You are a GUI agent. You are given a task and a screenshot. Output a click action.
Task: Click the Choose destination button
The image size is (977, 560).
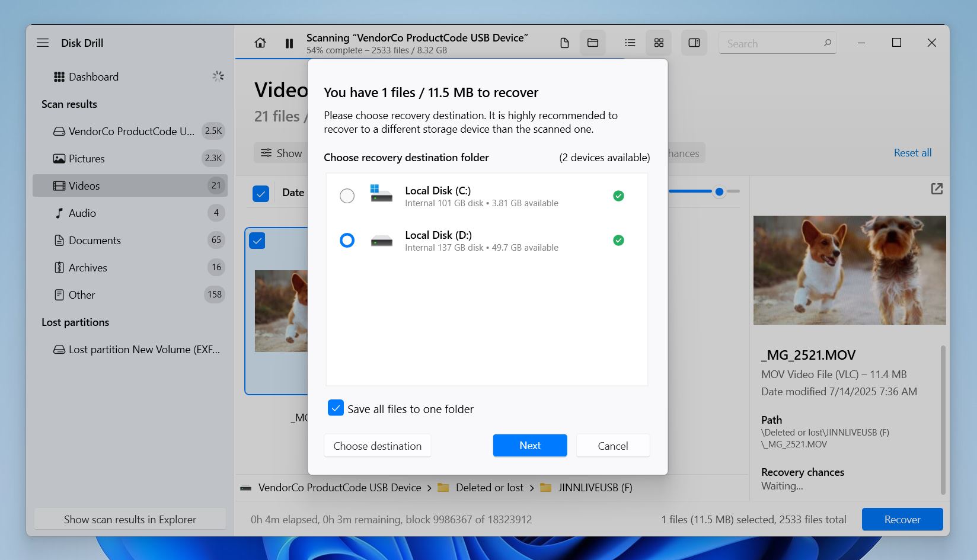tap(377, 446)
